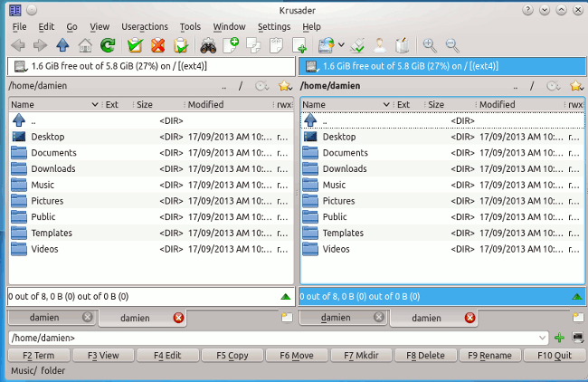588x382 pixels.
Task: Expand Name column dropdown in left panel
Action: [x=95, y=105]
